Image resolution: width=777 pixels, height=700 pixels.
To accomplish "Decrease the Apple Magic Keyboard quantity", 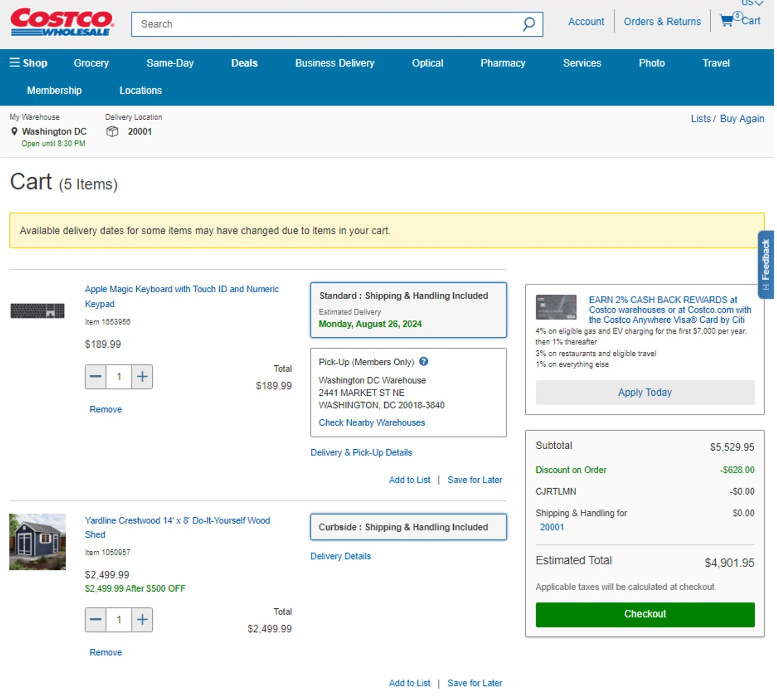I will [x=96, y=377].
